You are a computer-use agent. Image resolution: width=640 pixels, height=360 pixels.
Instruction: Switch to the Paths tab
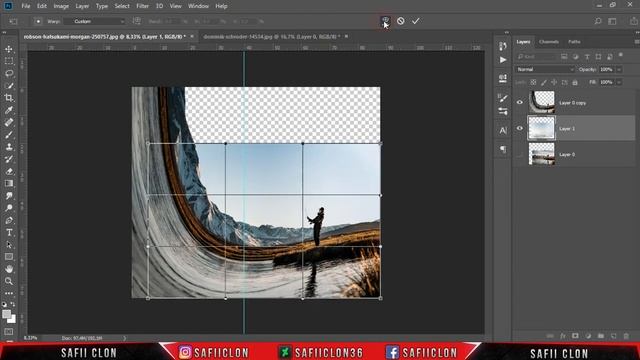click(574, 42)
